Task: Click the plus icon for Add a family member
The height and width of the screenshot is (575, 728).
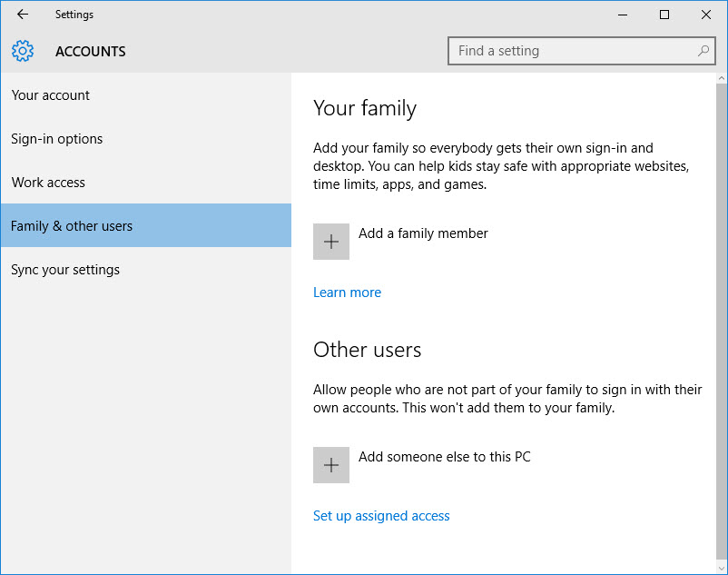Action: [x=331, y=242]
